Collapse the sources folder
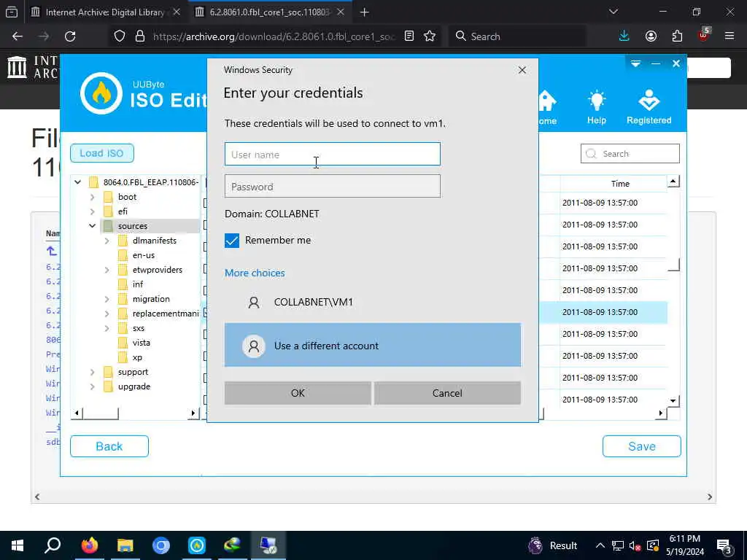 click(x=93, y=226)
